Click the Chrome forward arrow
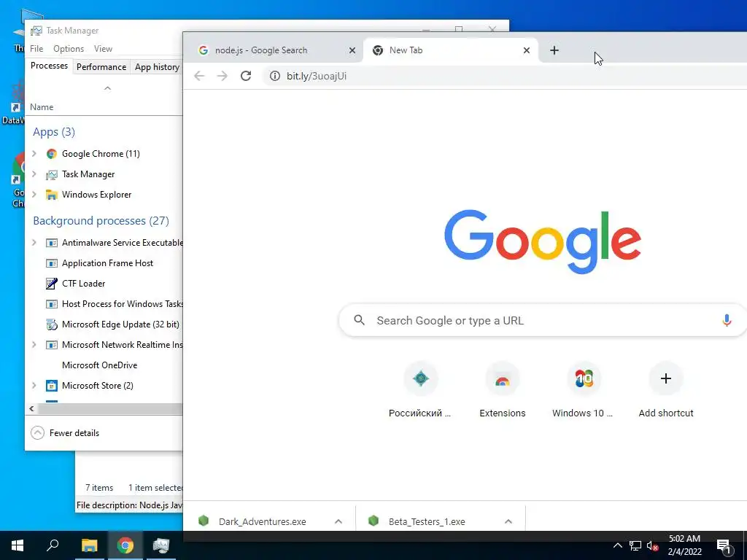Viewport: 747px width, 560px height. pyautogui.click(x=222, y=76)
